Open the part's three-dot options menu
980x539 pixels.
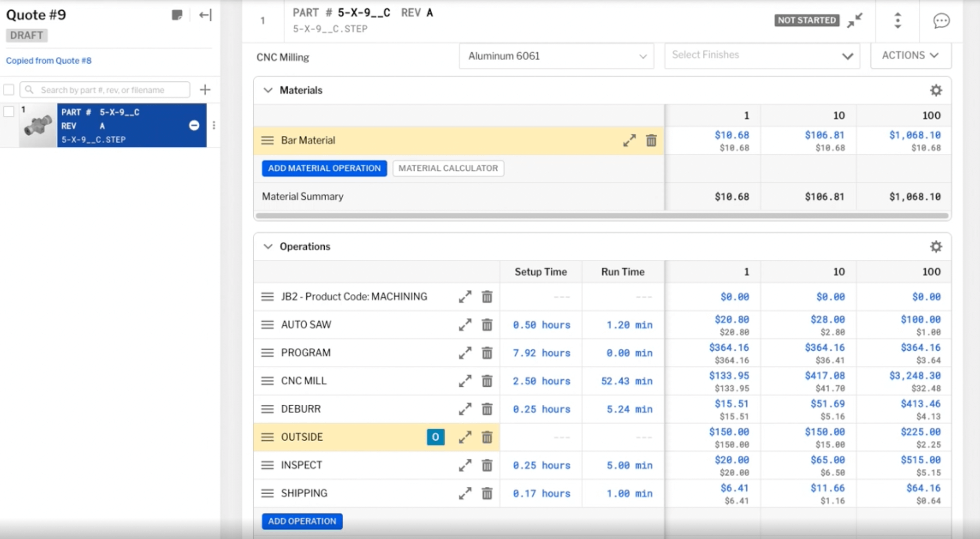tap(214, 126)
